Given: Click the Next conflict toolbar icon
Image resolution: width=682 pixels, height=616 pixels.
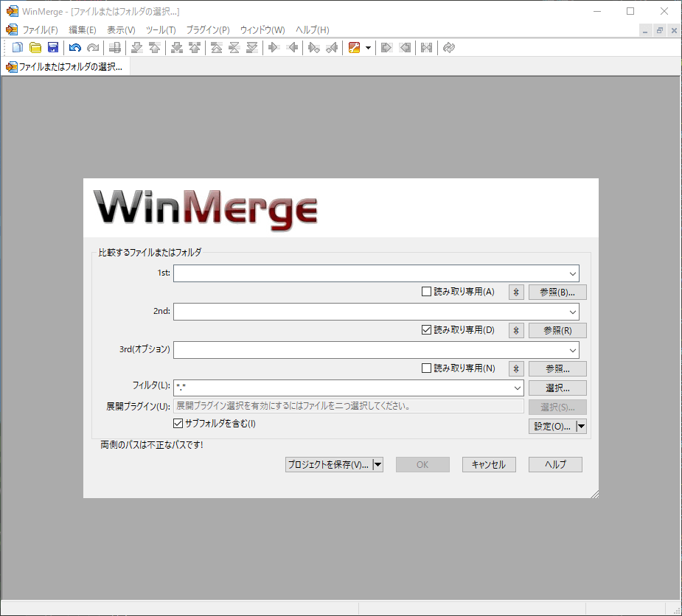Looking at the screenshot, I should click(177, 47).
